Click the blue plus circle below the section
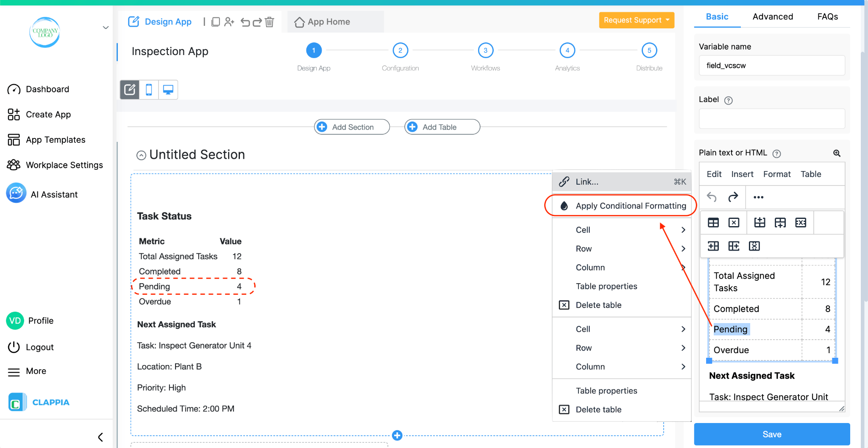 (x=397, y=435)
